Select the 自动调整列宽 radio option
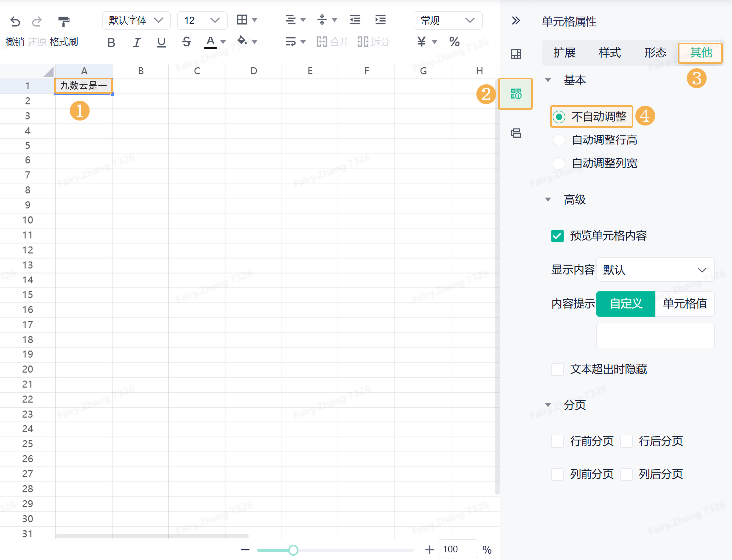The image size is (732, 560). click(559, 163)
